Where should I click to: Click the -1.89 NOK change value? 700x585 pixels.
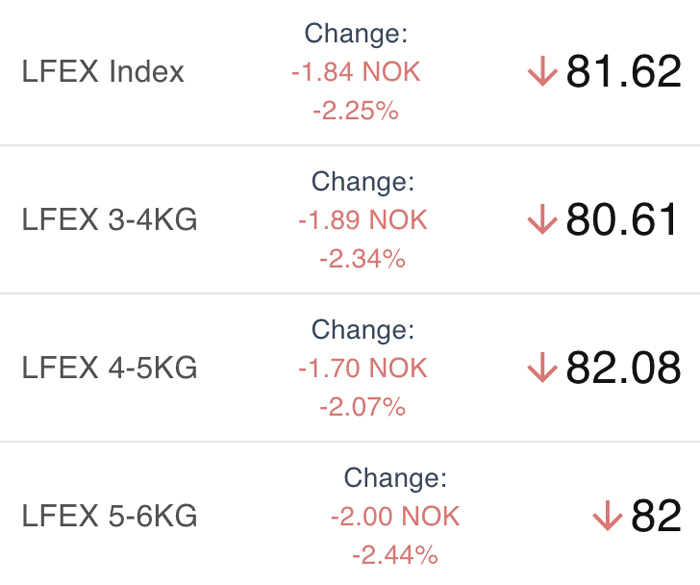[363, 220]
